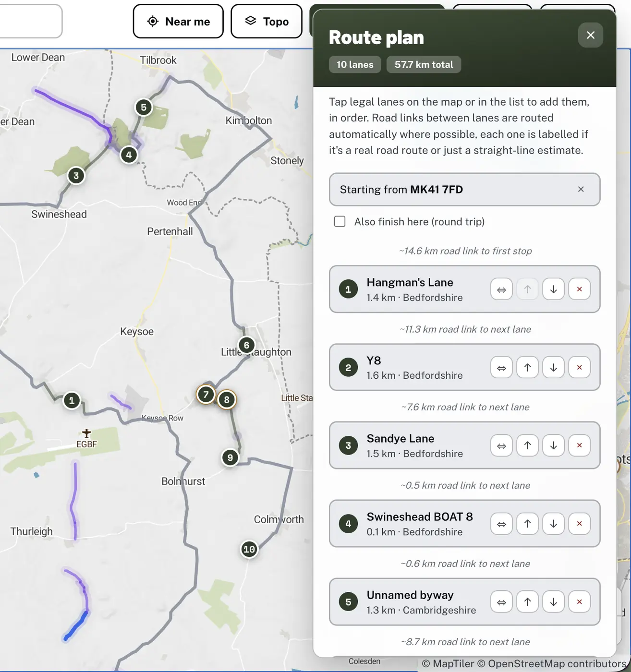Remove Sandye Lane from route

(x=579, y=446)
